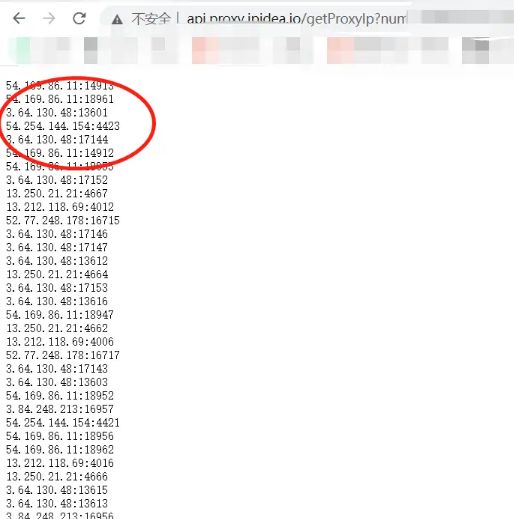Click proxy entry 54.169.86.11:18947
514x519 pixels.
(60, 315)
